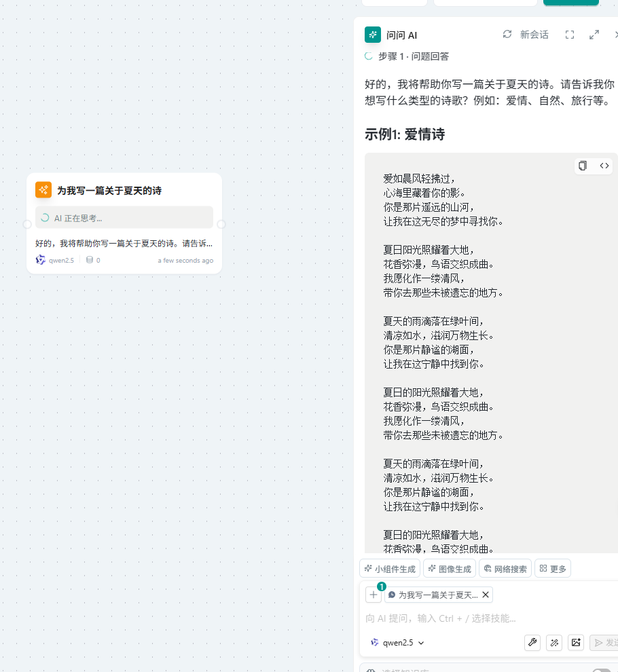Click the poem line 爱如晨风轻拂过
This screenshot has height=672, width=618.
(x=419, y=179)
